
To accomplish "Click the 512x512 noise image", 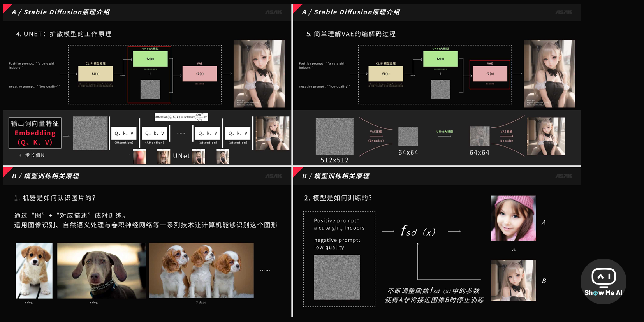I will (334, 136).
